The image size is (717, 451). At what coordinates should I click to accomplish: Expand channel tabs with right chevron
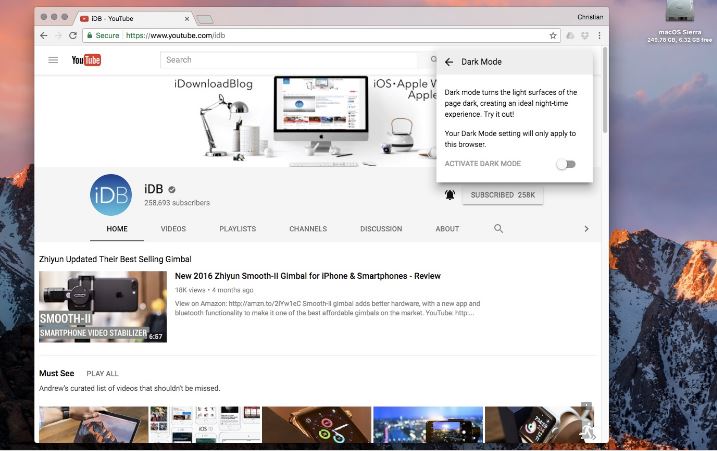[586, 229]
